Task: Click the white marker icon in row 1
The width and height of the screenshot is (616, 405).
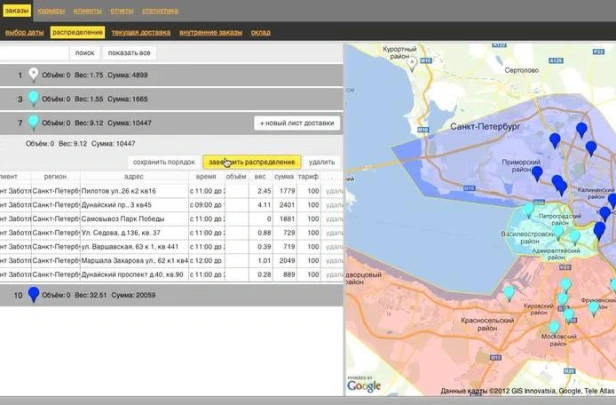Action: tap(33, 74)
